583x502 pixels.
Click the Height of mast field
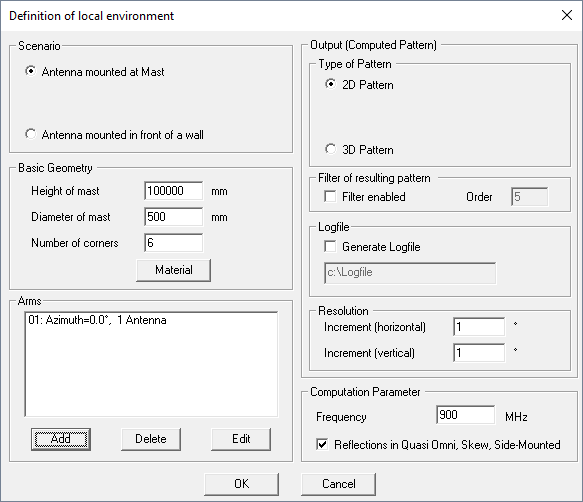(x=174, y=191)
